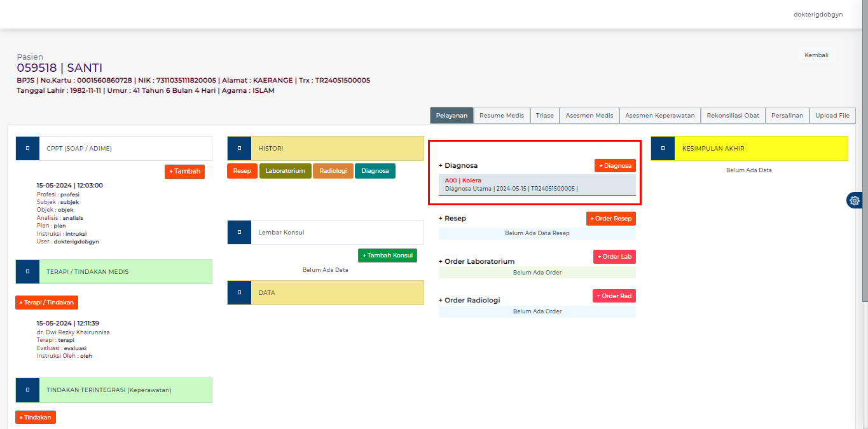Click the + Order Lab button
This screenshot has height=429, width=868.
614,257
